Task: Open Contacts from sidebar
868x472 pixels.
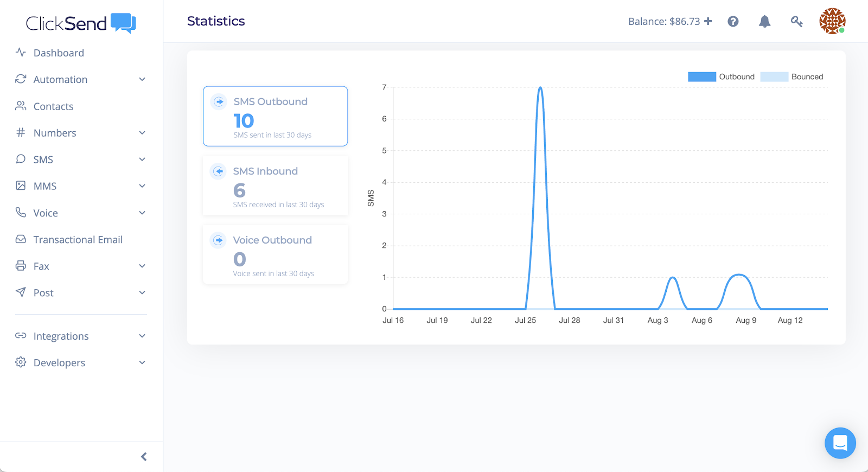Action: pyautogui.click(x=53, y=106)
